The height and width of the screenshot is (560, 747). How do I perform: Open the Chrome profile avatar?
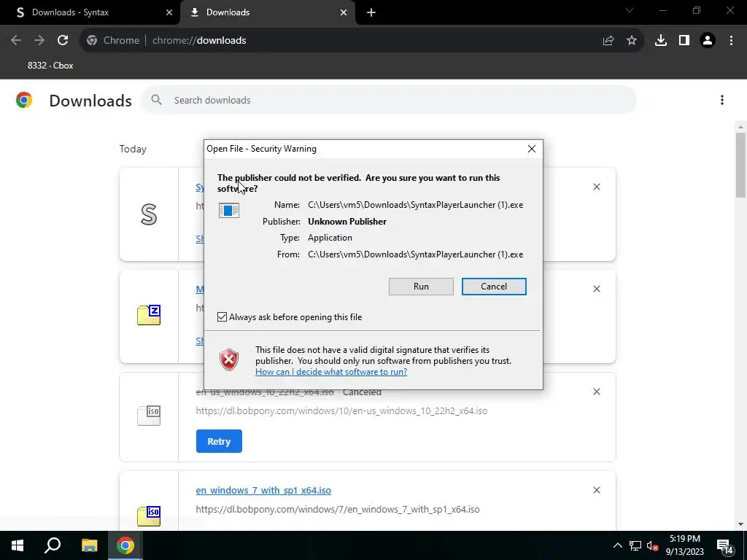tap(708, 41)
